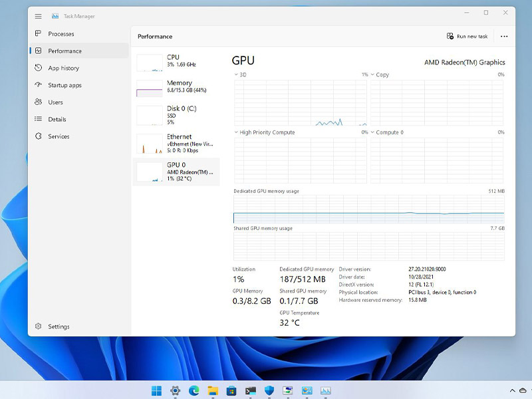Open the Copy graph engine dropdown
Viewport: 532px width, 399px height.
[372, 74]
